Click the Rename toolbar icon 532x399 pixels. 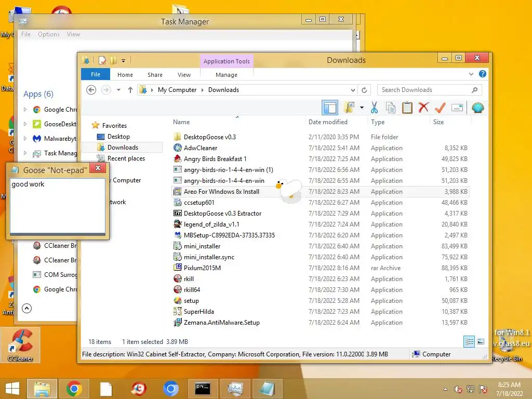(457, 108)
